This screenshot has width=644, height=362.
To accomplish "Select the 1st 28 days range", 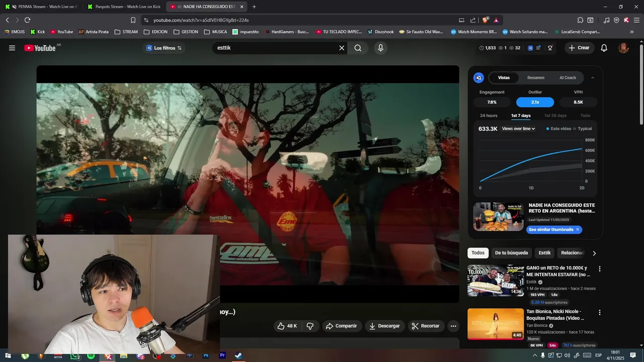I will click(x=555, y=116).
